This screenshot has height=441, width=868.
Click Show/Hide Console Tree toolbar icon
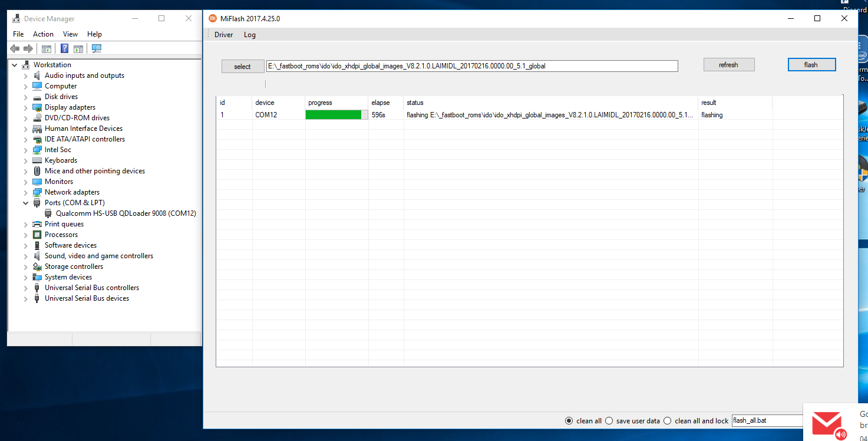[47, 48]
